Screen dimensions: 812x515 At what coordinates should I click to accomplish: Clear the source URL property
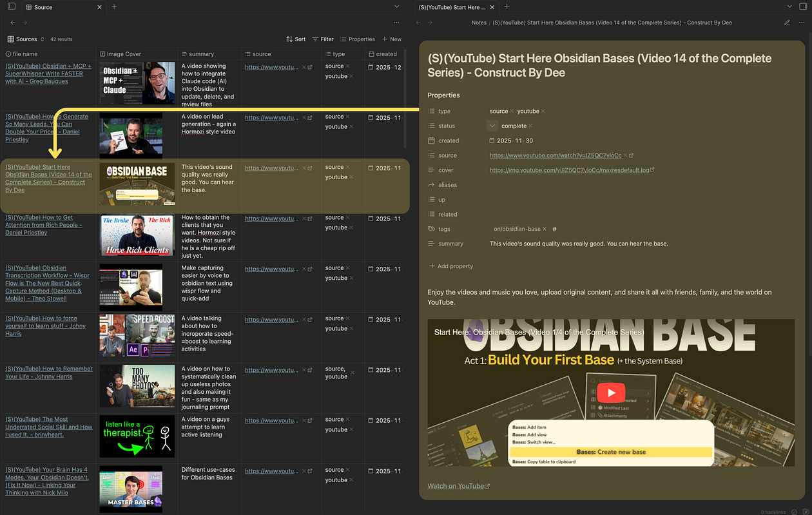[625, 155]
